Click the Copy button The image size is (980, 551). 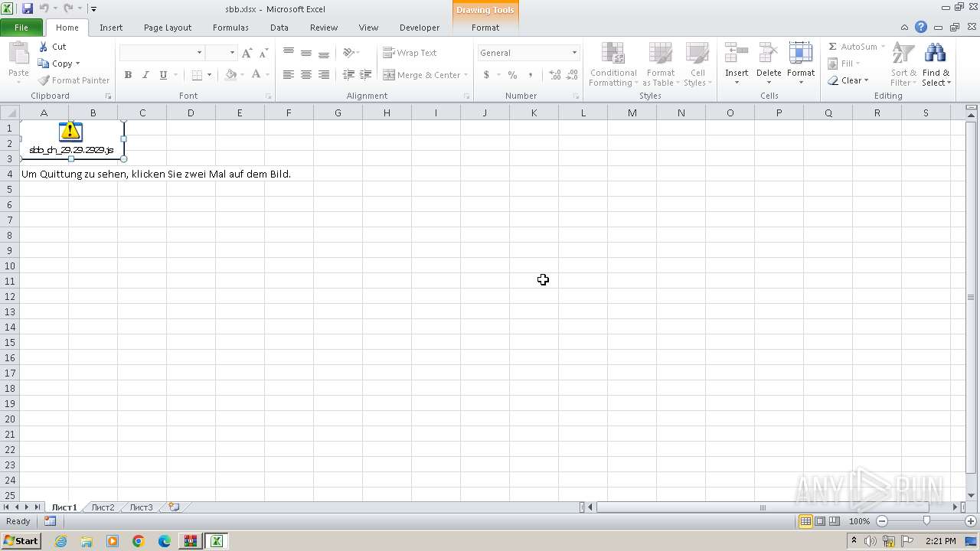click(x=58, y=64)
